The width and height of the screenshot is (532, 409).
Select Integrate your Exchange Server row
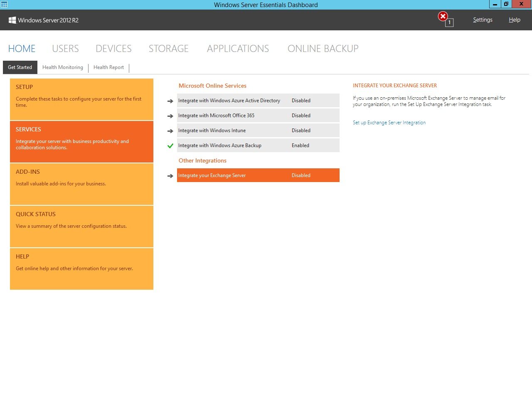(258, 175)
